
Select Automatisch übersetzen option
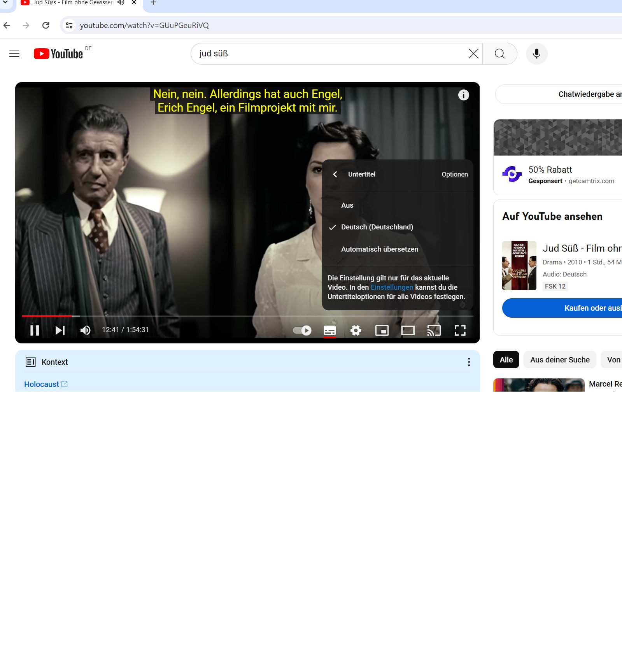click(398, 249)
